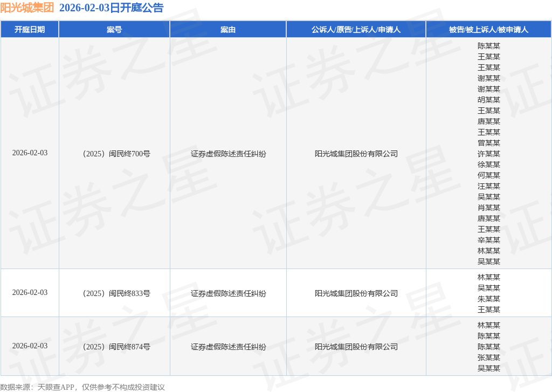Select defendant 汪某某

coord(488,186)
